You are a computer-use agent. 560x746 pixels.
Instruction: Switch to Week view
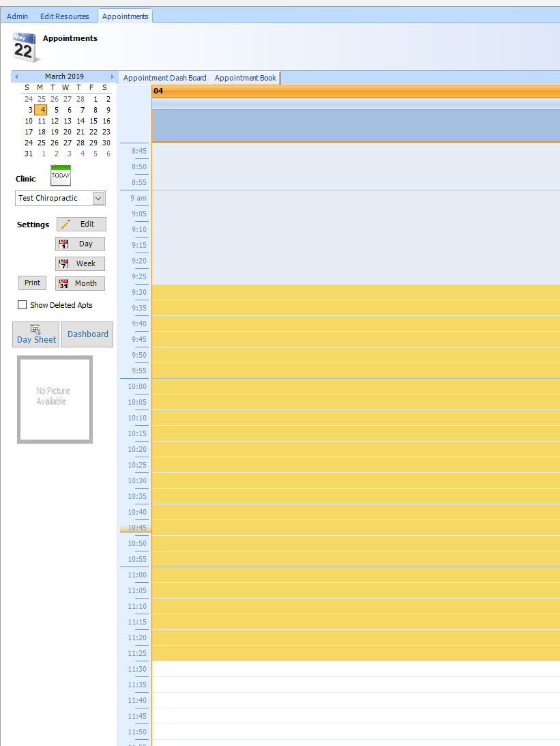pos(80,263)
